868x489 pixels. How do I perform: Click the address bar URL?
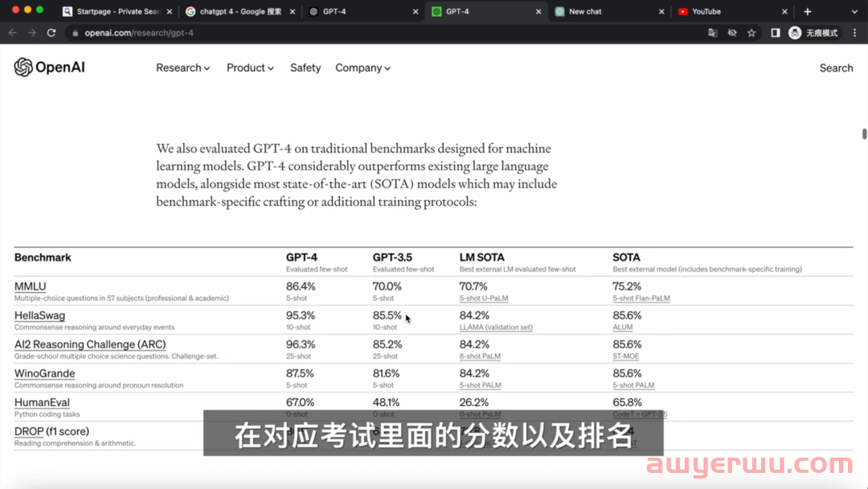pos(139,33)
